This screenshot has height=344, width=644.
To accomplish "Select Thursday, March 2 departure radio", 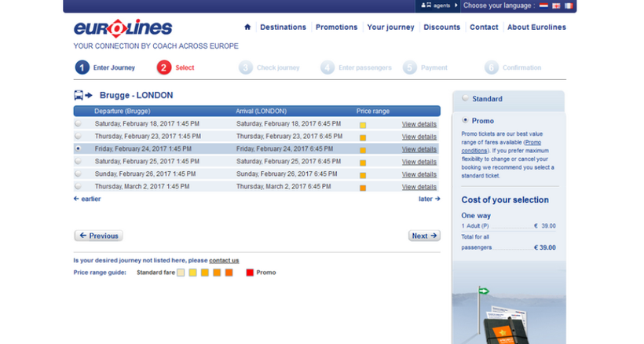I will coord(78,186).
